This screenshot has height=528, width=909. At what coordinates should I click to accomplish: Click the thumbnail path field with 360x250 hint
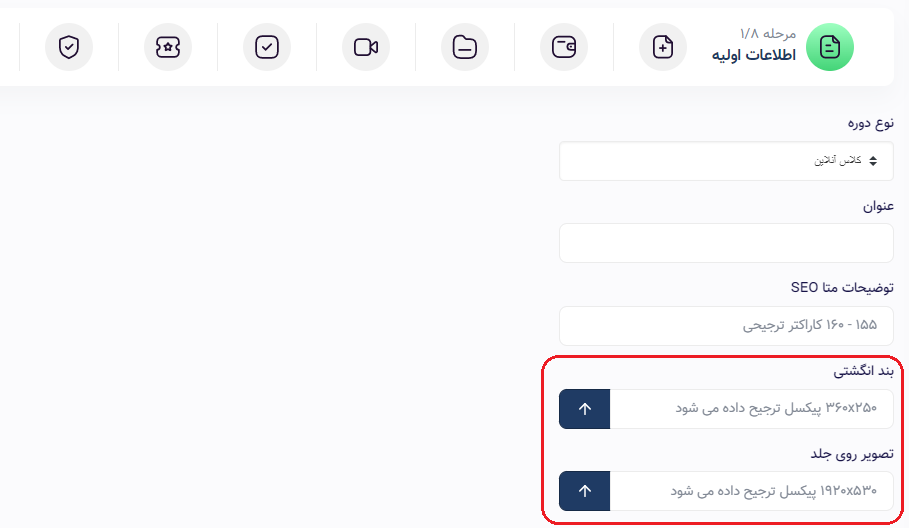751,409
